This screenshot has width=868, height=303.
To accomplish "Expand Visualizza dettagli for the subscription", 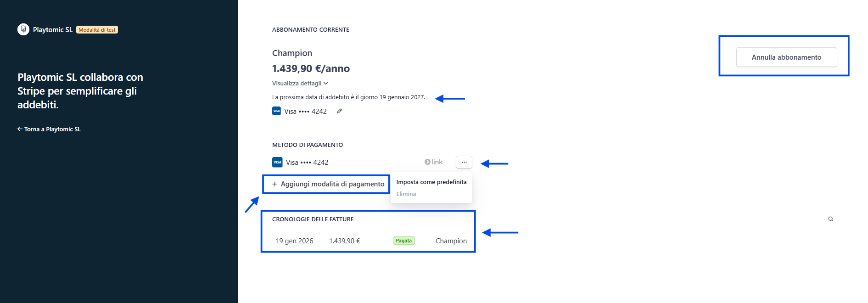I will 300,83.
